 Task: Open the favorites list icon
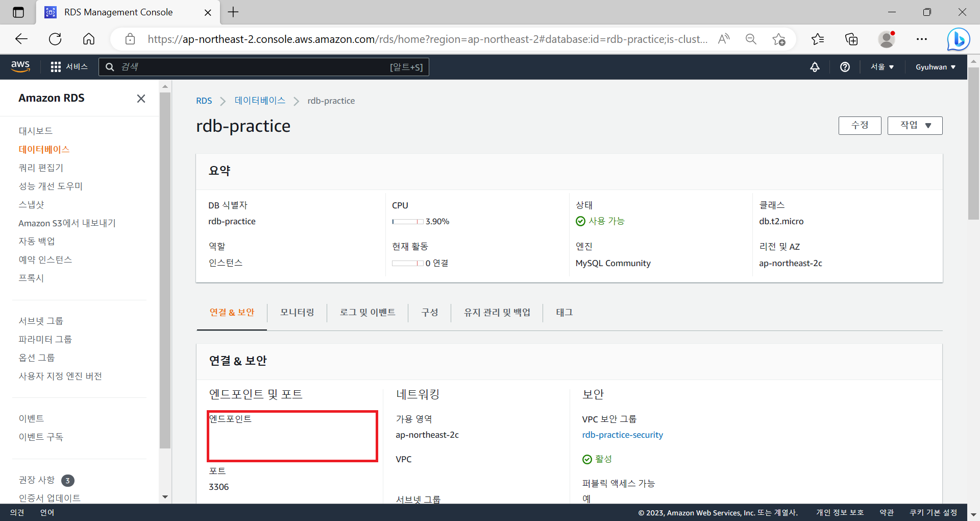pyautogui.click(x=818, y=39)
